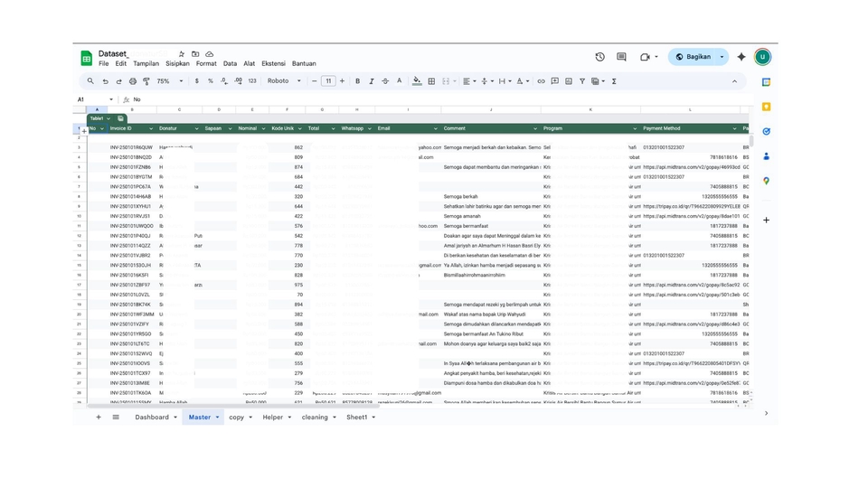The width and height of the screenshot is (868, 488).
Task: Click the font size input field
Action: click(328, 81)
